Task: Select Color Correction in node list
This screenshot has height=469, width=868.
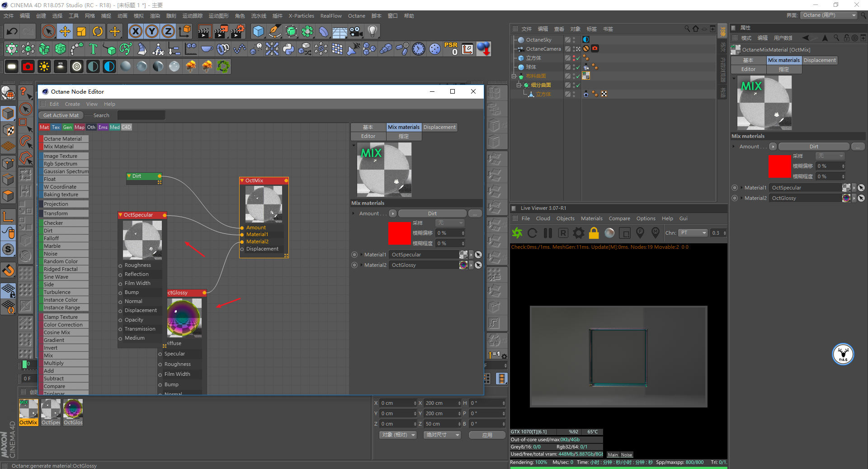Action: tap(63, 325)
